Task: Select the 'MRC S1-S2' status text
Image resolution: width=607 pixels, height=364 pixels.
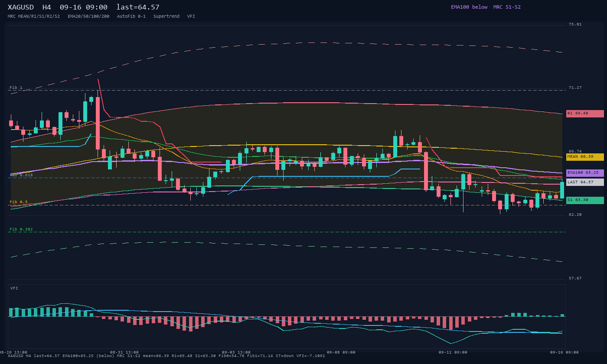Action: (507, 7)
